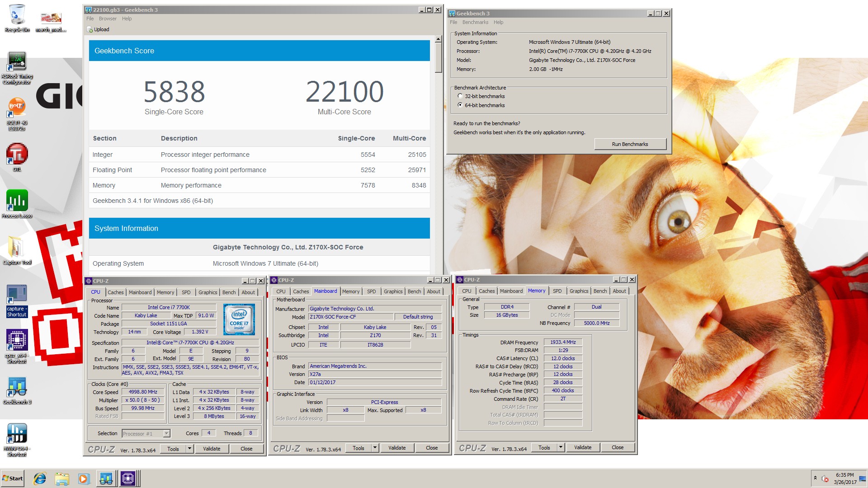This screenshot has height=488, width=868.
Task: Show hidden system tray icons arrow
Action: (x=815, y=478)
